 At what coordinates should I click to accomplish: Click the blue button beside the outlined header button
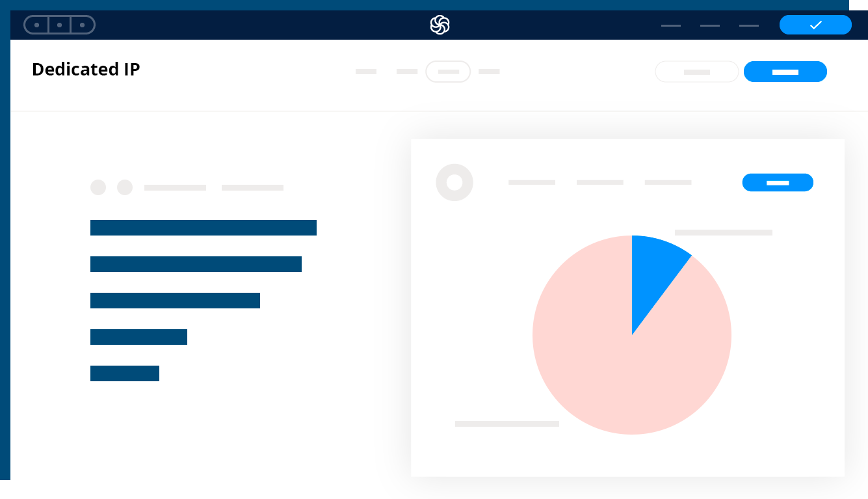(x=785, y=72)
